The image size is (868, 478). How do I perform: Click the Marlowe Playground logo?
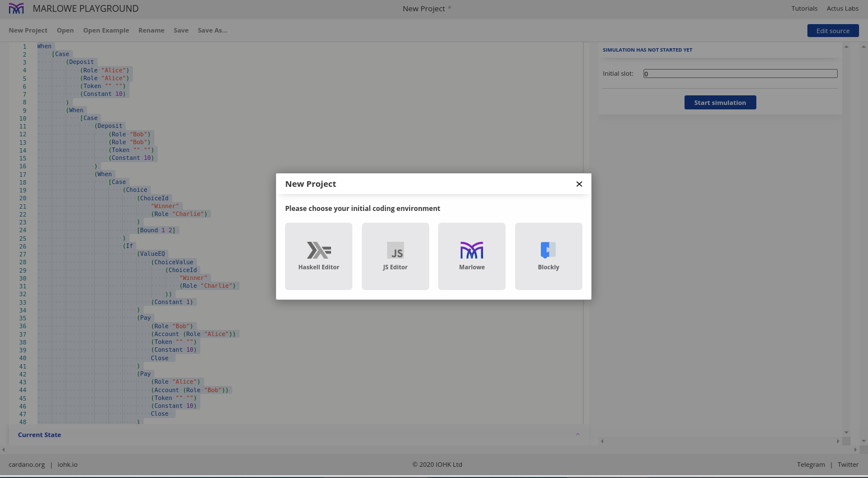pos(16,8)
